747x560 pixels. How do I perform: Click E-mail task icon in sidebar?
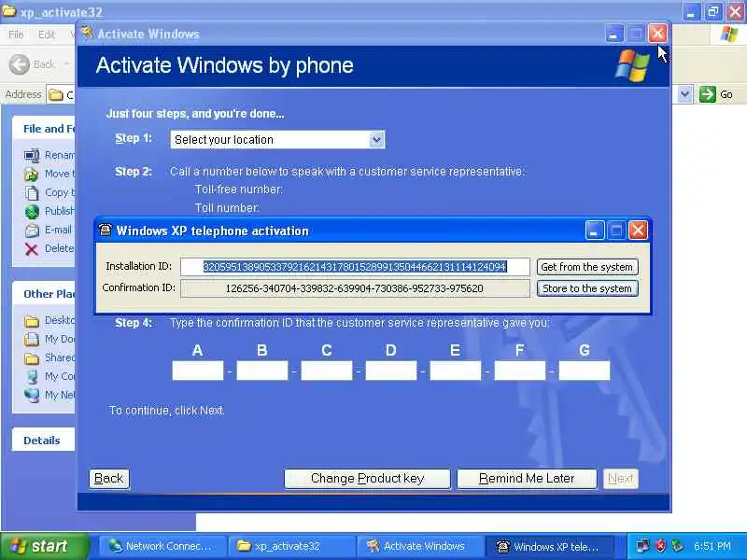point(32,231)
